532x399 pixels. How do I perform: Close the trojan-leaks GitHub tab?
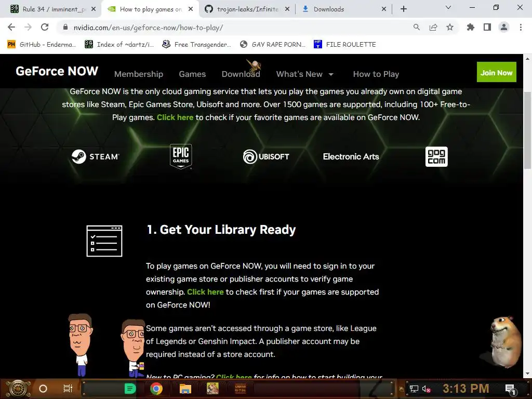click(x=287, y=9)
